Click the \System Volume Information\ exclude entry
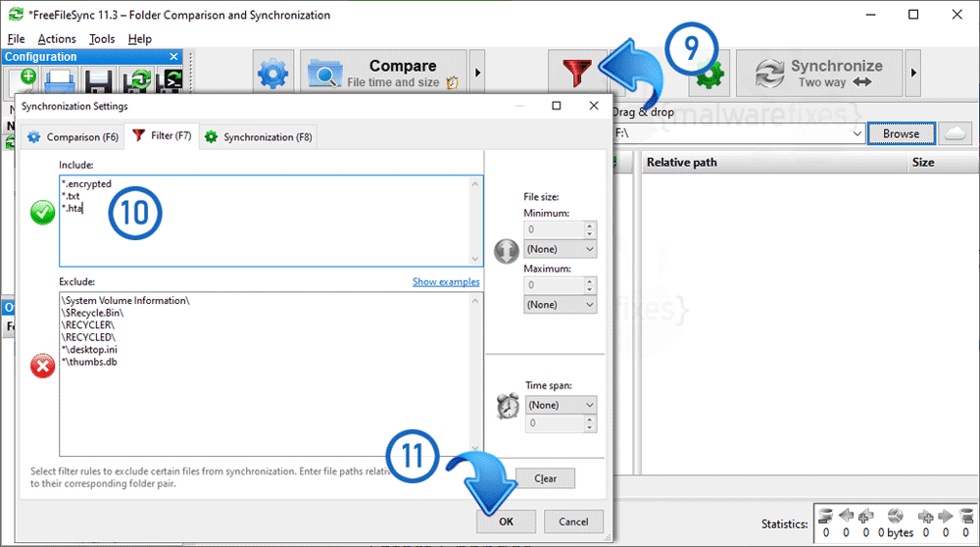Viewport: 980px width, 547px height. 125,301
